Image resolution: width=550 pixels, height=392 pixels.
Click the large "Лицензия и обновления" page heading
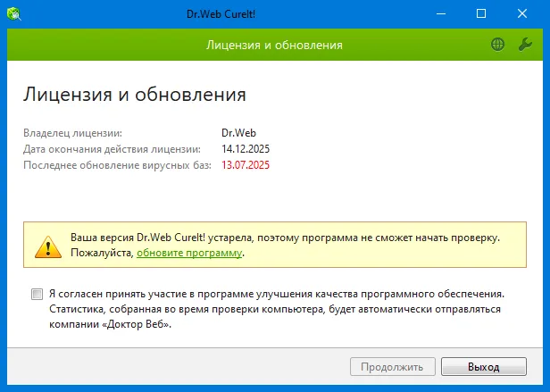coord(134,94)
